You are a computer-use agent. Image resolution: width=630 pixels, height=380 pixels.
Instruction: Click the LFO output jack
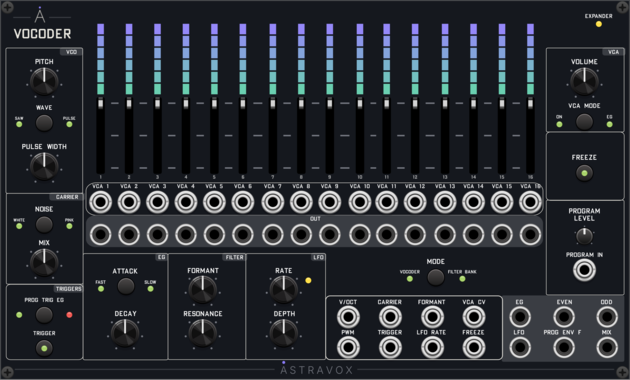520,347
